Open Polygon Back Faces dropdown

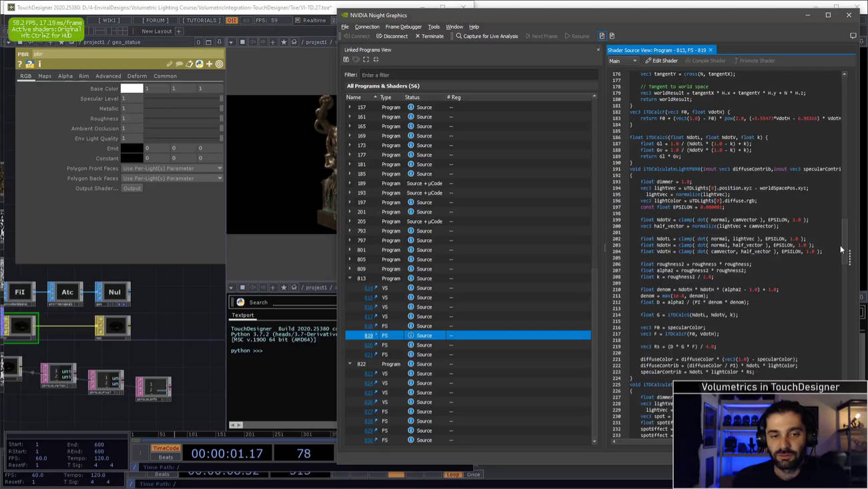[x=172, y=178]
